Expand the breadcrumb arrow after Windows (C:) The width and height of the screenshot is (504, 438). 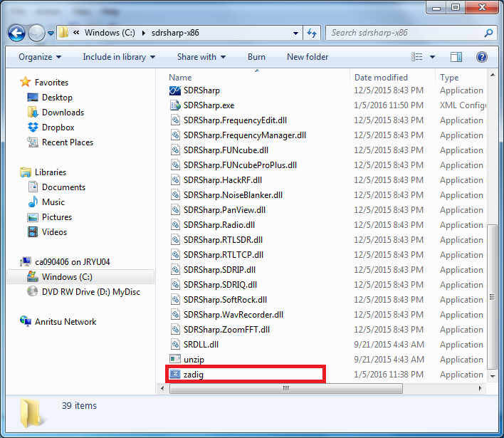[x=143, y=33]
